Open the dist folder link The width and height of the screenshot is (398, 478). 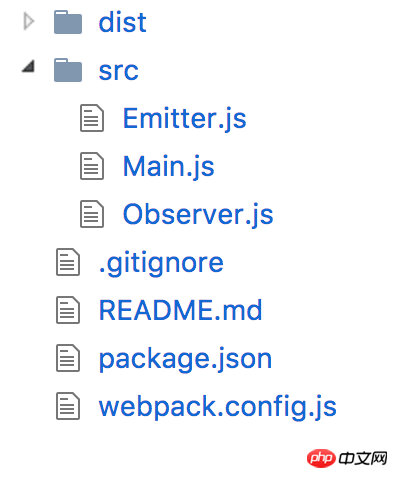click(x=123, y=22)
